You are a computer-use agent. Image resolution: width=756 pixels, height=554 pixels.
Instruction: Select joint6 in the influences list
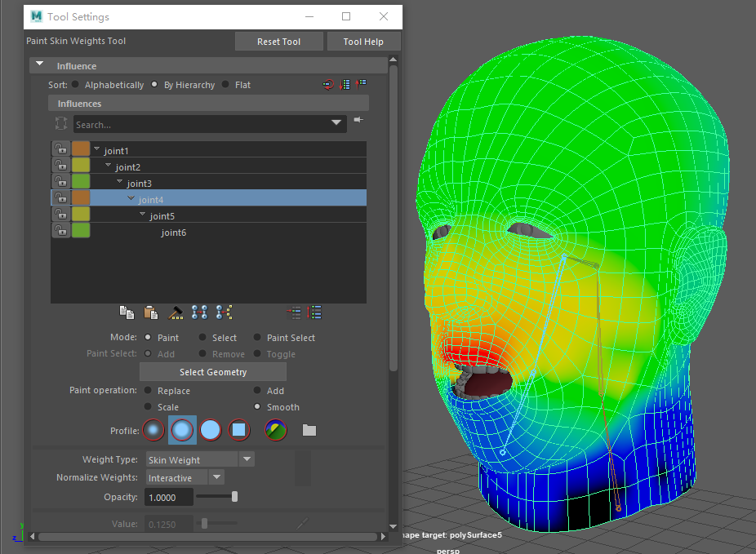point(173,233)
